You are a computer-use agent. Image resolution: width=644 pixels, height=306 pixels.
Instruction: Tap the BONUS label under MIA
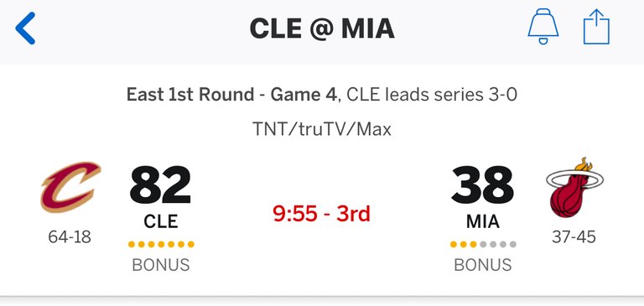coord(483,265)
